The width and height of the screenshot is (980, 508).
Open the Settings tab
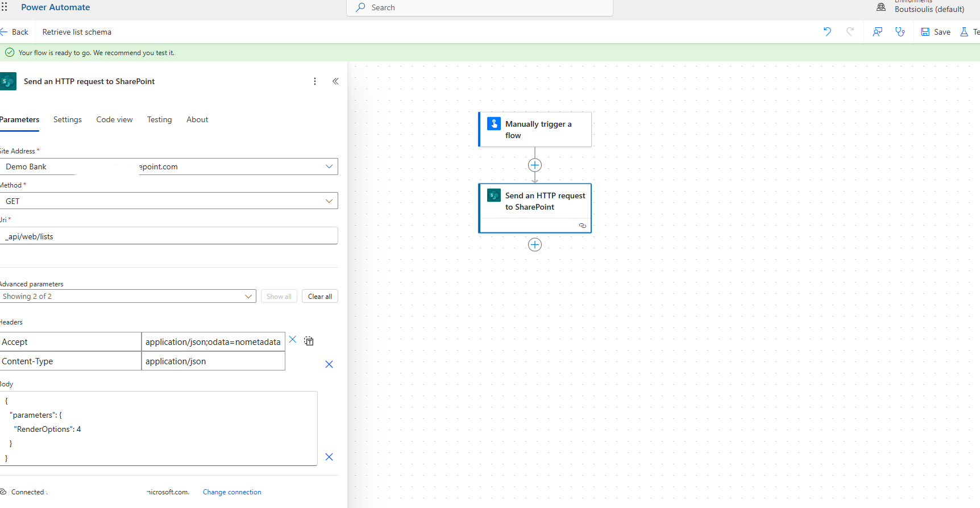[x=68, y=119]
